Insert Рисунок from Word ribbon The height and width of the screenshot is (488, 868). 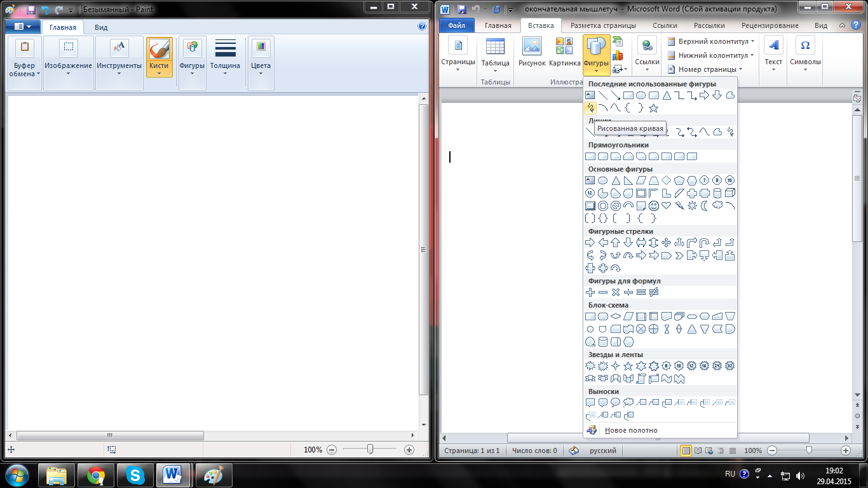pyautogui.click(x=532, y=53)
